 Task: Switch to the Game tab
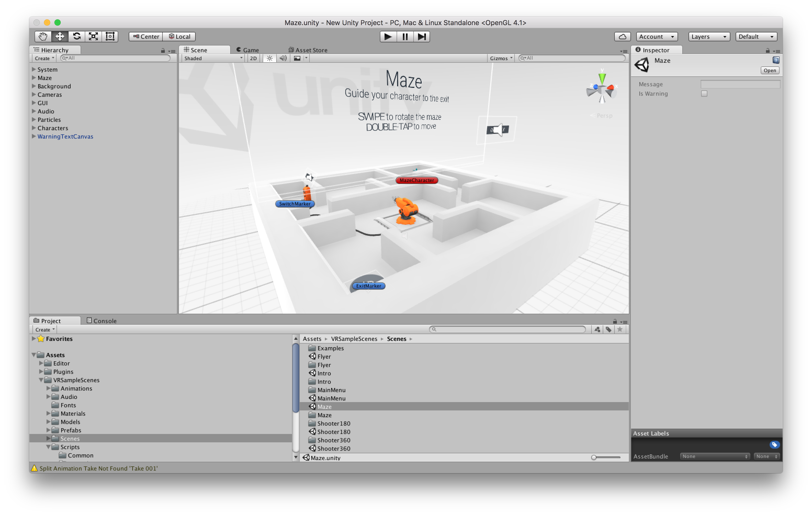248,50
